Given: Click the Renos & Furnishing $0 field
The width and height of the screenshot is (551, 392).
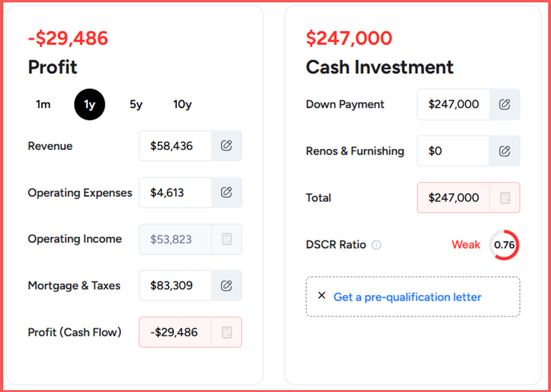Looking at the screenshot, I should pyautogui.click(x=453, y=151).
